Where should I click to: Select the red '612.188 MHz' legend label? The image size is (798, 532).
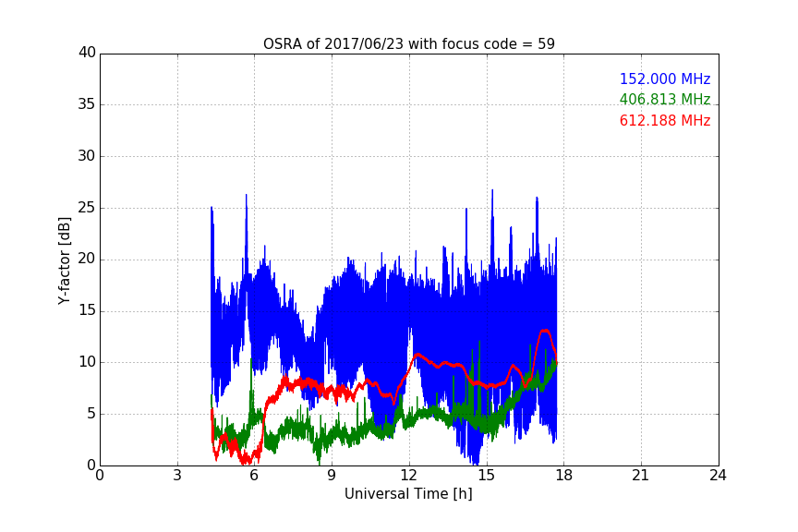click(665, 121)
